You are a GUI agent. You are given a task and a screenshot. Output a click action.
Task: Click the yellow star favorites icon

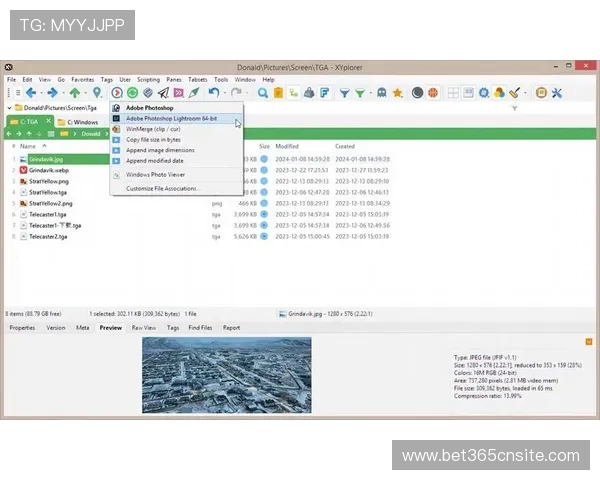tap(397, 93)
